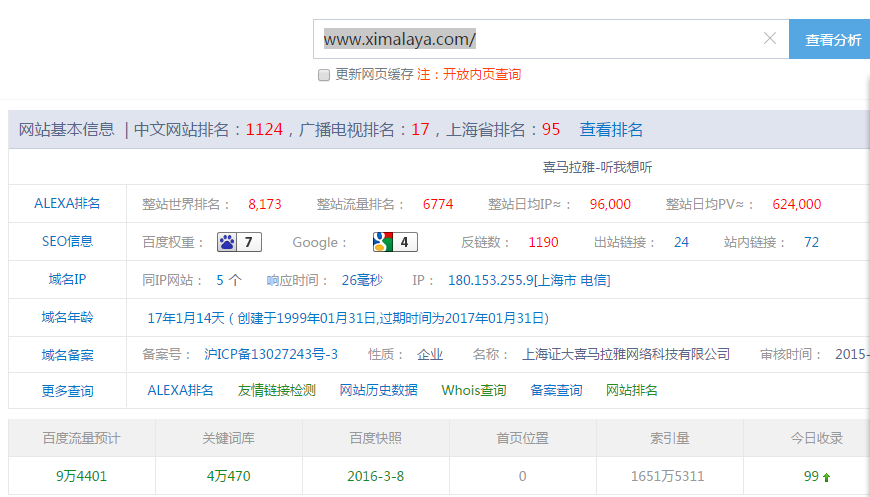Click the site title 喜马拉雅-听我想听
The height and width of the screenshot is (497, 870).
pos(597,168)
